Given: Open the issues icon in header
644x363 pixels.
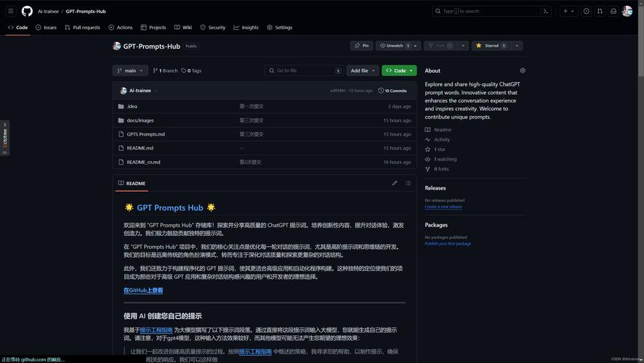Looking at the screenshot, I should [x=586, y=11].
